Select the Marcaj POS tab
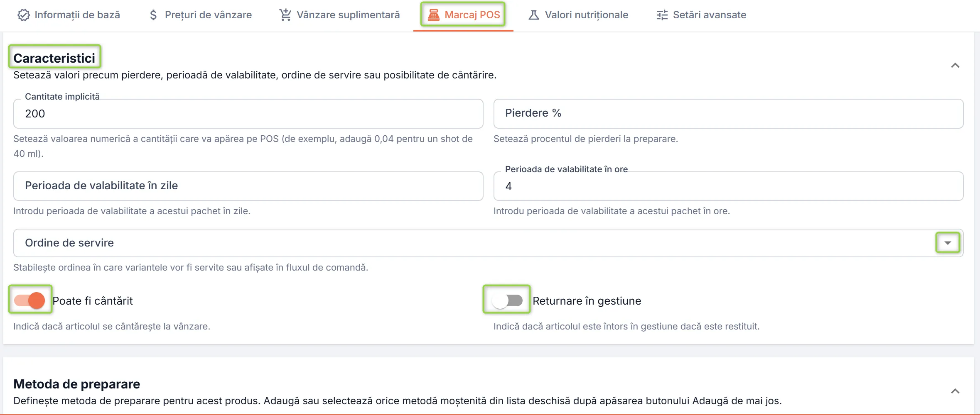 [463, 15]
